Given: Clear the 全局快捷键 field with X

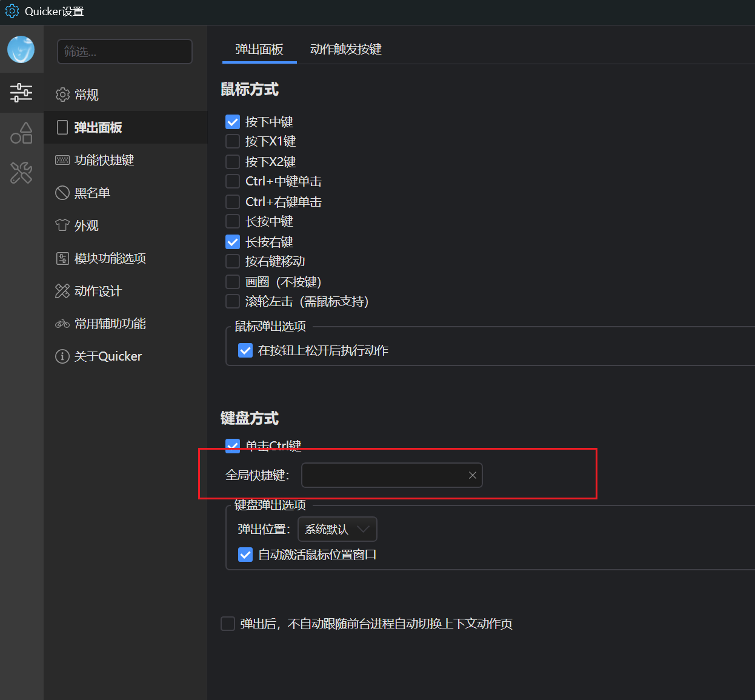Looking at the screenshot, I should coord(473,475).
